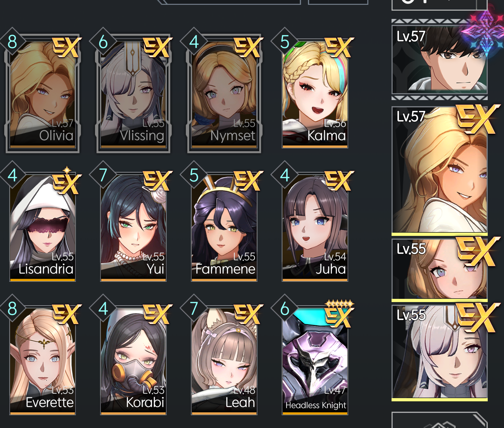Select the Olivia character card
The height and width of the screenshot is (428, 504).
pos(42,93)
